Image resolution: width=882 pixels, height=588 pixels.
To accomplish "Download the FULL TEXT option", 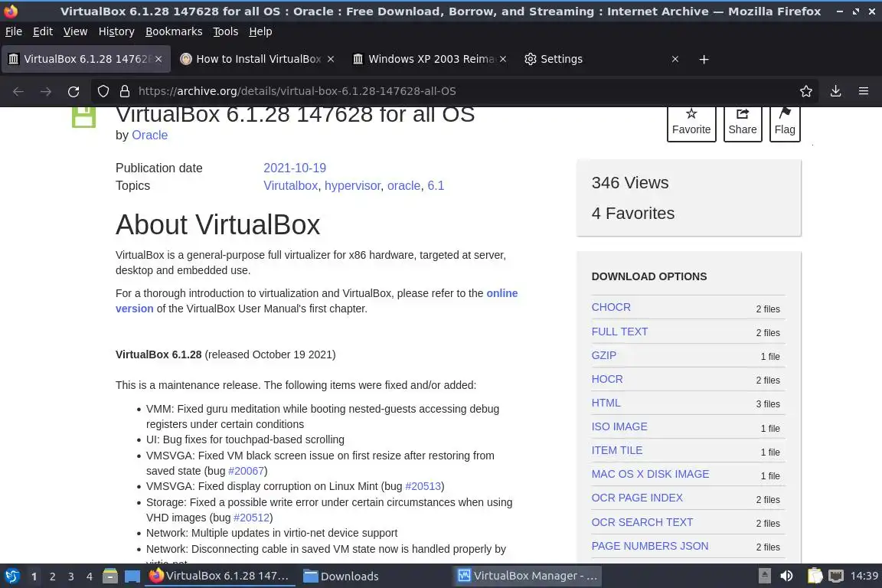I will [619, 332].
